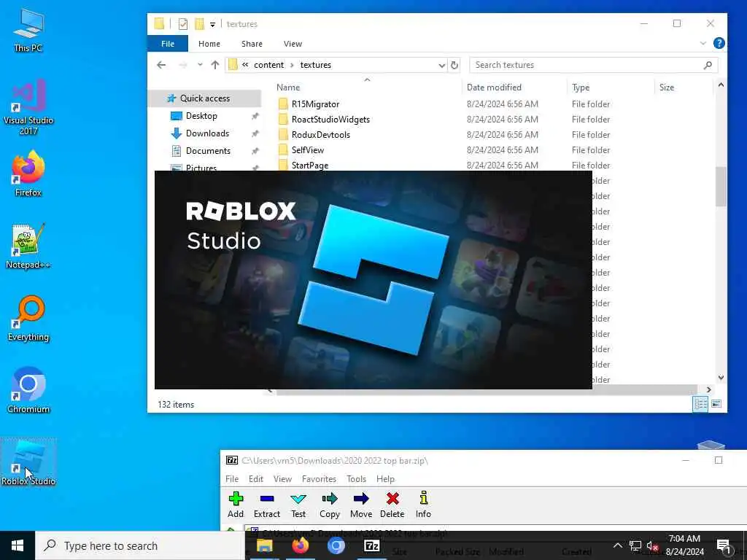Viewport: 747px width, 560px height.
Task: Open the 7-Zip File menu
Action: [232, 478]
